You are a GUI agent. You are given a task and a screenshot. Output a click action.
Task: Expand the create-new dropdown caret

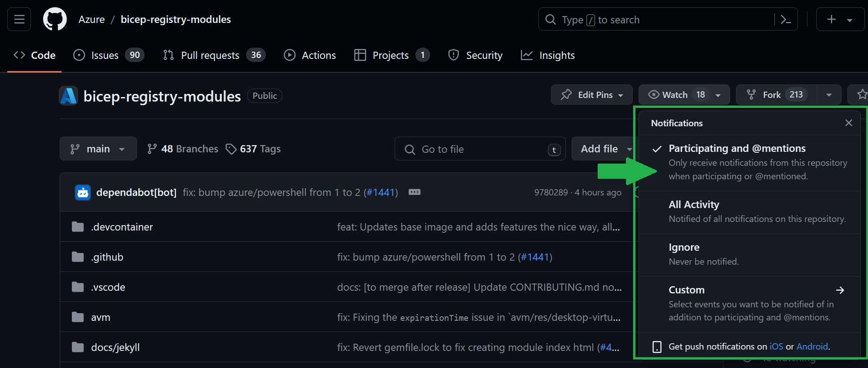[850, 20]
